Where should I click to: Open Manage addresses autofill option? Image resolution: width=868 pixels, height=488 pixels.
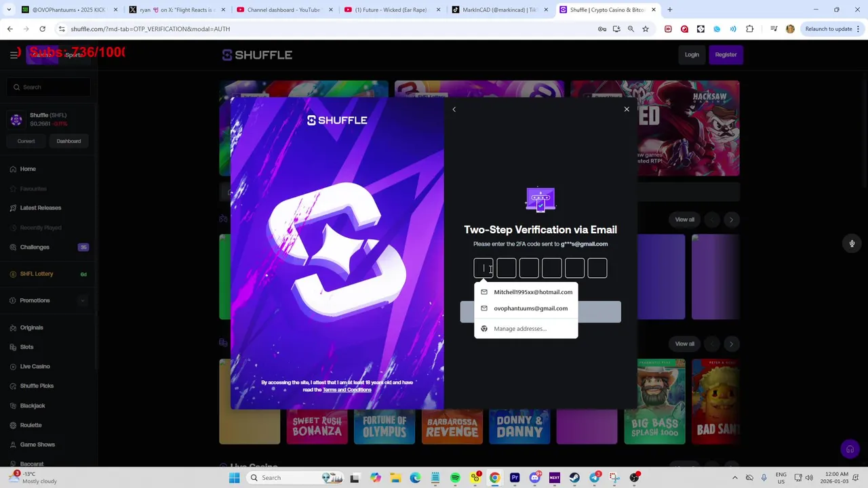click(526, 329)
